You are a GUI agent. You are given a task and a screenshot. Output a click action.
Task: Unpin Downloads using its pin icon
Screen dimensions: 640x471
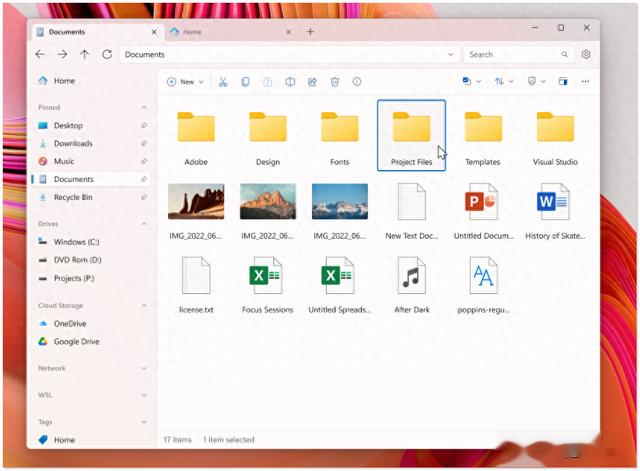click(x=144, y=143)
